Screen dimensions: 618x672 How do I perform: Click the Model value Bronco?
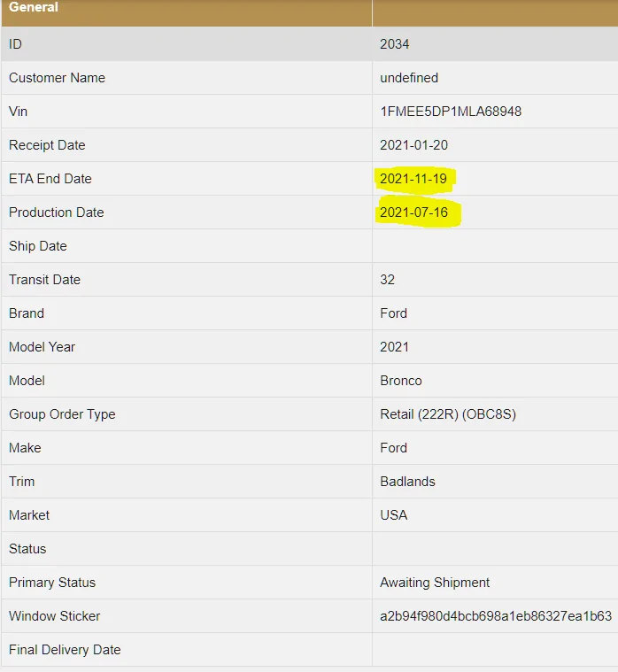401,381
